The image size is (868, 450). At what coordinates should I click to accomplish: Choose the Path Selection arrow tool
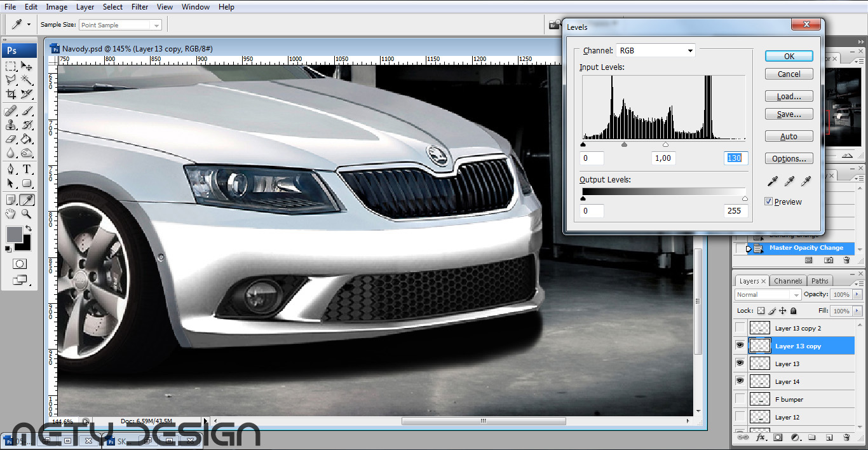pos(11,184)
